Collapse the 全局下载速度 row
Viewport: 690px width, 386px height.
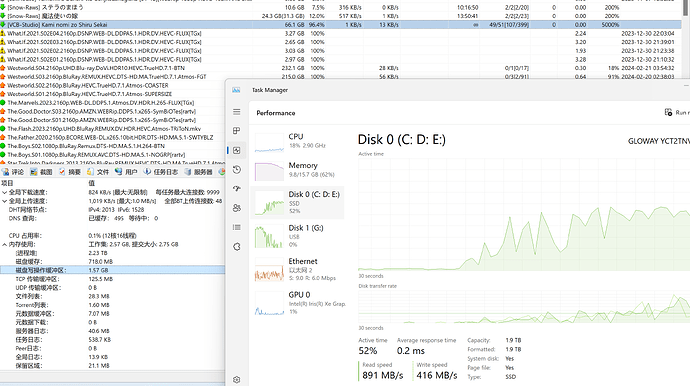coord(4,192)
